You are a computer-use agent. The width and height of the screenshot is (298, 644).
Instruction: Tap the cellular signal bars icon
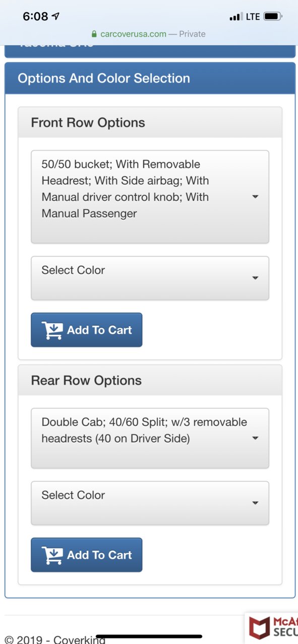click(235, 17)
